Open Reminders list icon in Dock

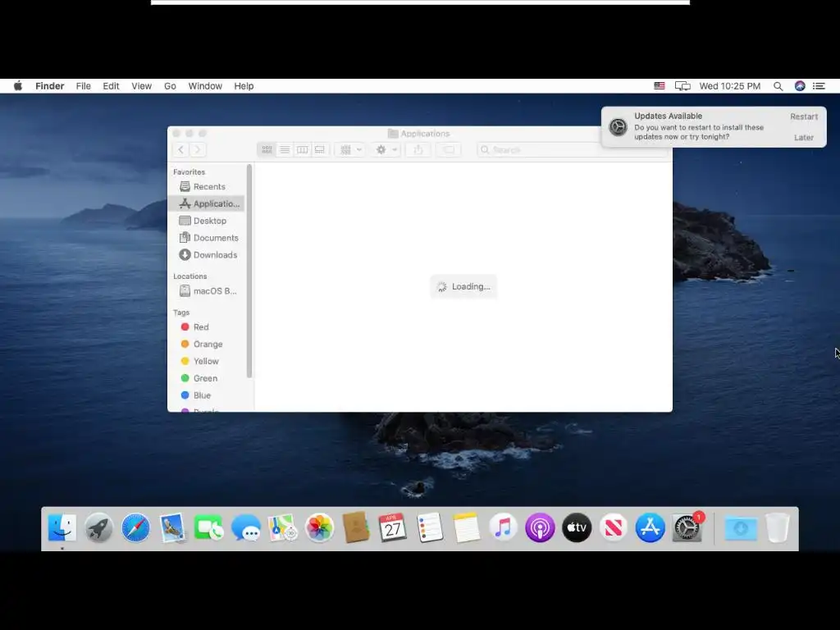pyautogui.click(x=430, y=527)
